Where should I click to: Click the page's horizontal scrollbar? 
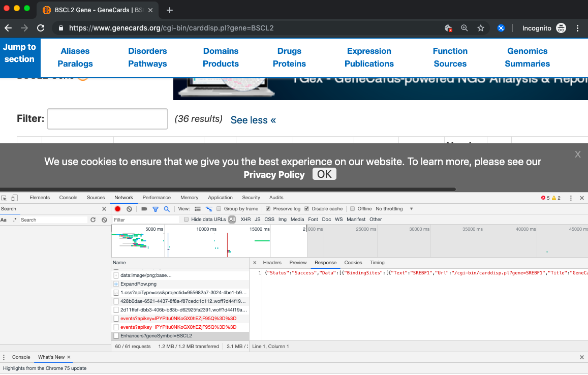[228, 190]
